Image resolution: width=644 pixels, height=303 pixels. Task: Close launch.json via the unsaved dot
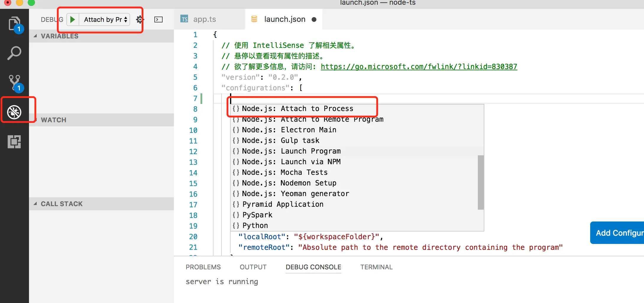coord(314,19)
